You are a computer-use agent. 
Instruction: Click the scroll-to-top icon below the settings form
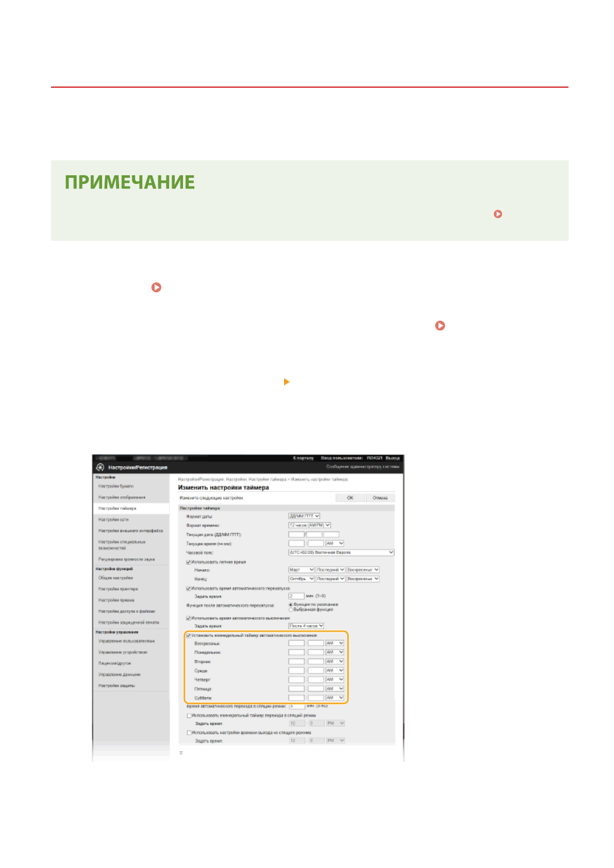coord(181,753)
